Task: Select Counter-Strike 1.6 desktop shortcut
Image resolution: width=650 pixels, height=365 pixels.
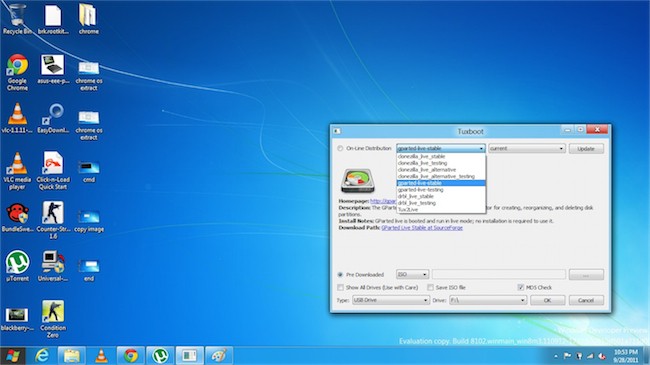Action: [x=53, y=220]
